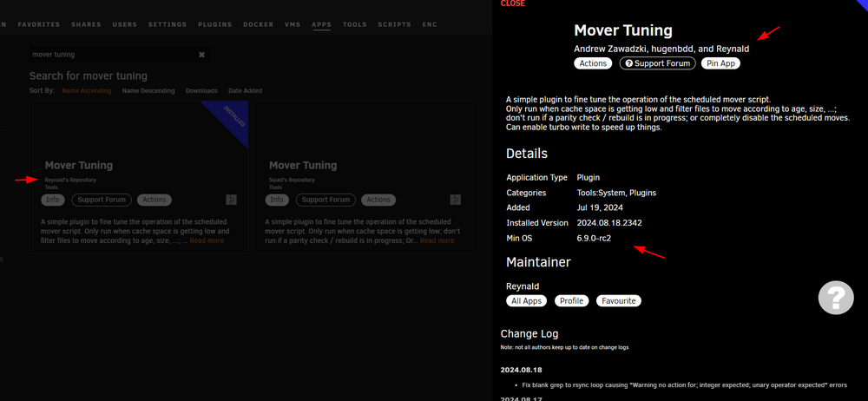Open the sidebar Support Forum button
The image size is (868, 401).
[x=658, y=63]
